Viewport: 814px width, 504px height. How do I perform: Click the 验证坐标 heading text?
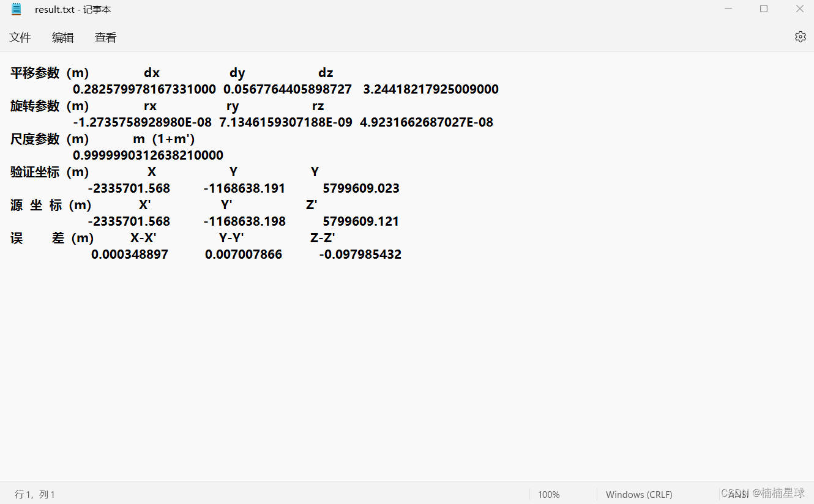point(35,172)
